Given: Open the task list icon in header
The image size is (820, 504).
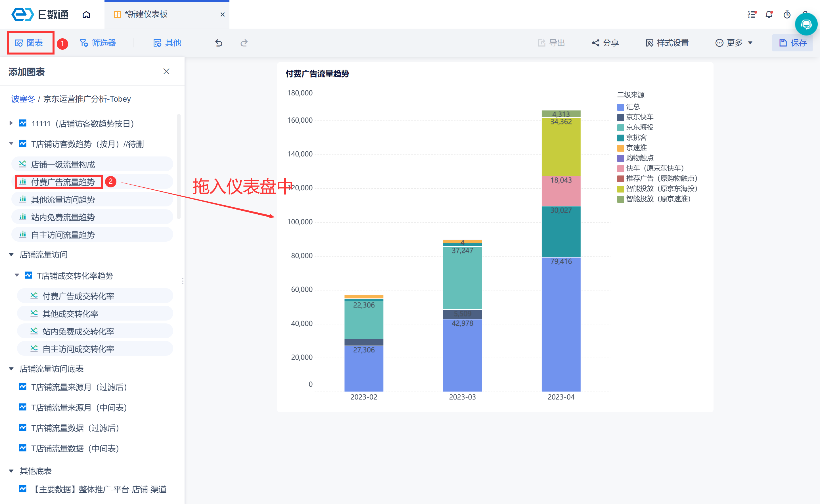Looking at the screenshot, I should pyautogui.click(x=752, y=15).
